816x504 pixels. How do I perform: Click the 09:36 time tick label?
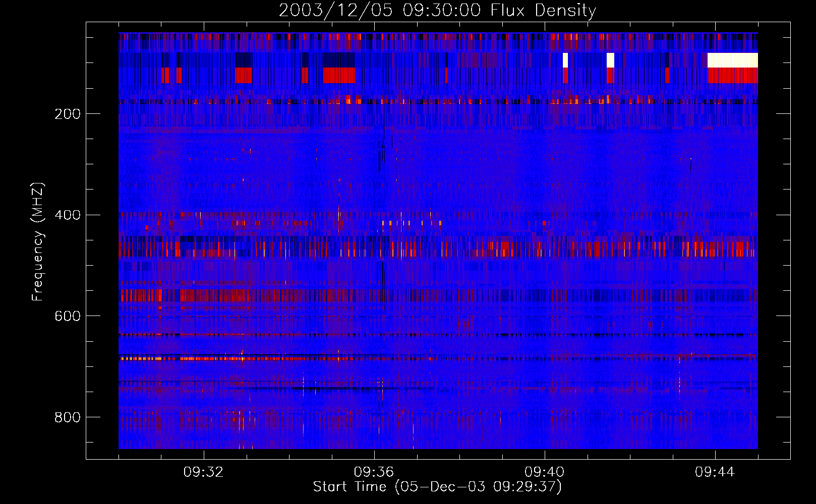click(x=374, y=472)
